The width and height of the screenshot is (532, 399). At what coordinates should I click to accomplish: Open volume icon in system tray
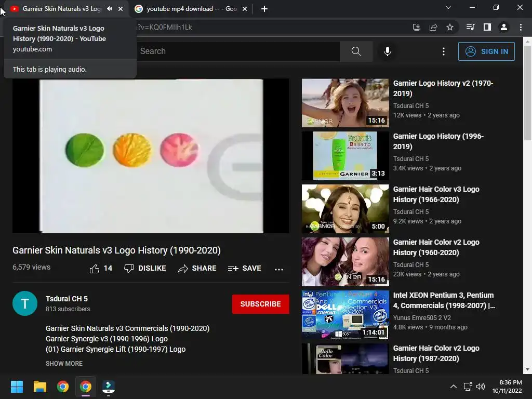click(481, 387)
